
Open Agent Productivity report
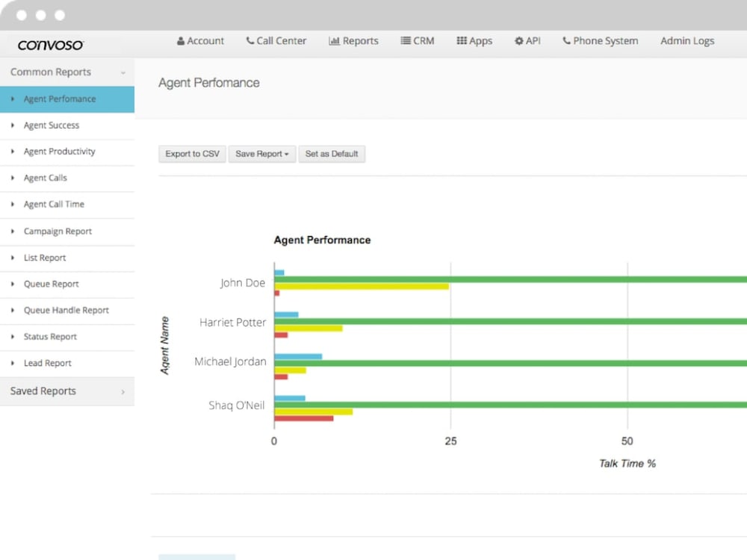[67, 152]
